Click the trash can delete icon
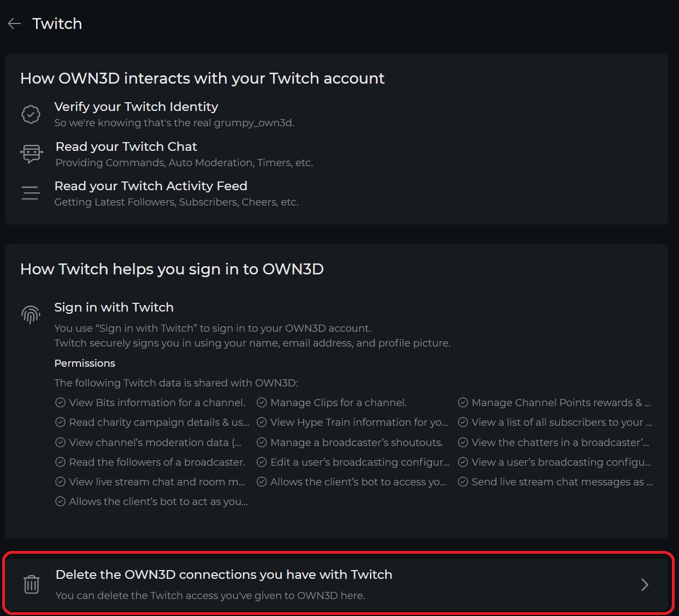 click(32, 584)
